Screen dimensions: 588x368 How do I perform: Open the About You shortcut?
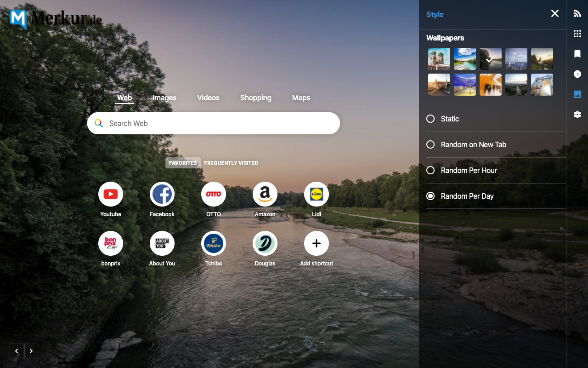click(x=162, y=243)
